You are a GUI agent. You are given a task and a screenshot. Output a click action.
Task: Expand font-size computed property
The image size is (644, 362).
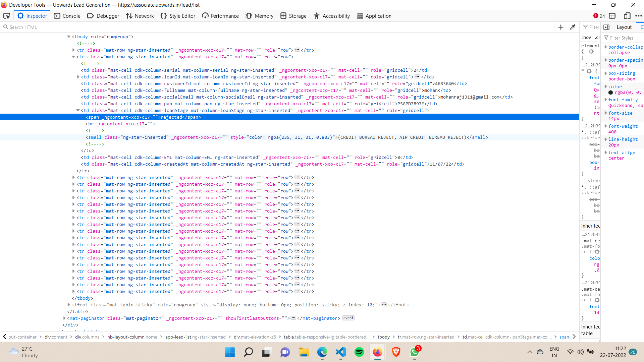click(606, 113)
